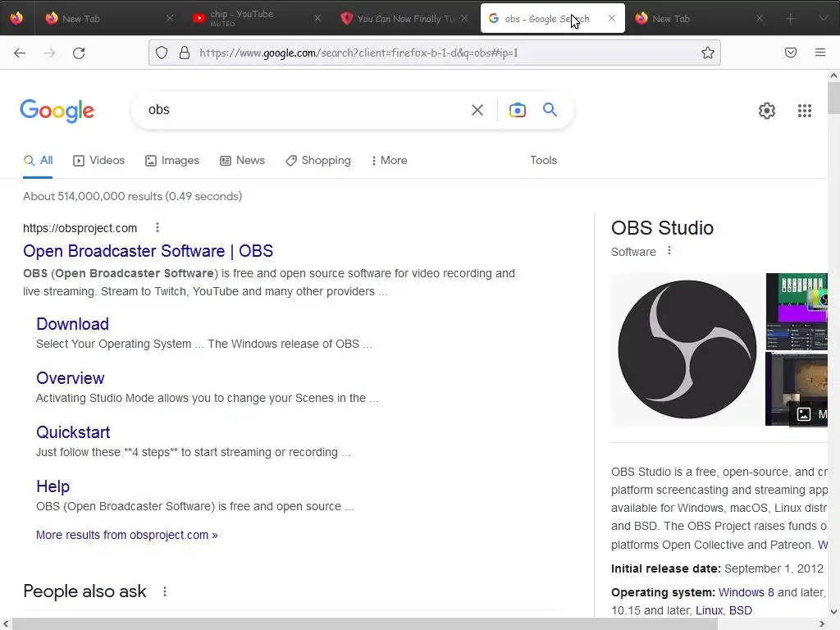
Task: Open the Tools search options
Action: click(543, 160)
